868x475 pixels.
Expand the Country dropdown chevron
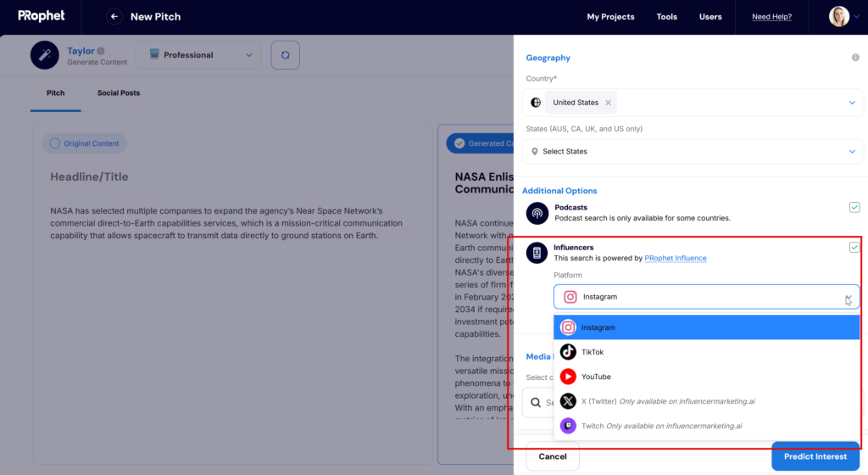tap(852, 103)
